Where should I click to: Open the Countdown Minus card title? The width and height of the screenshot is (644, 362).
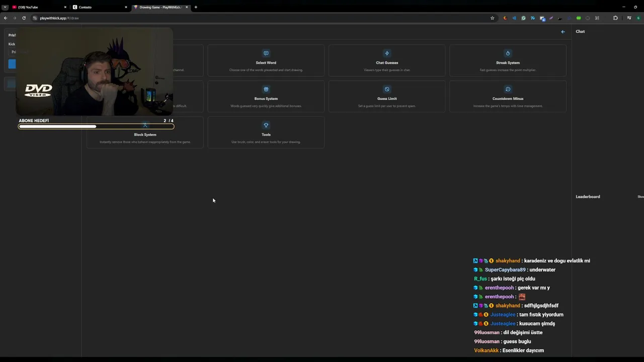pyautogui.click(x=508, y=99)
